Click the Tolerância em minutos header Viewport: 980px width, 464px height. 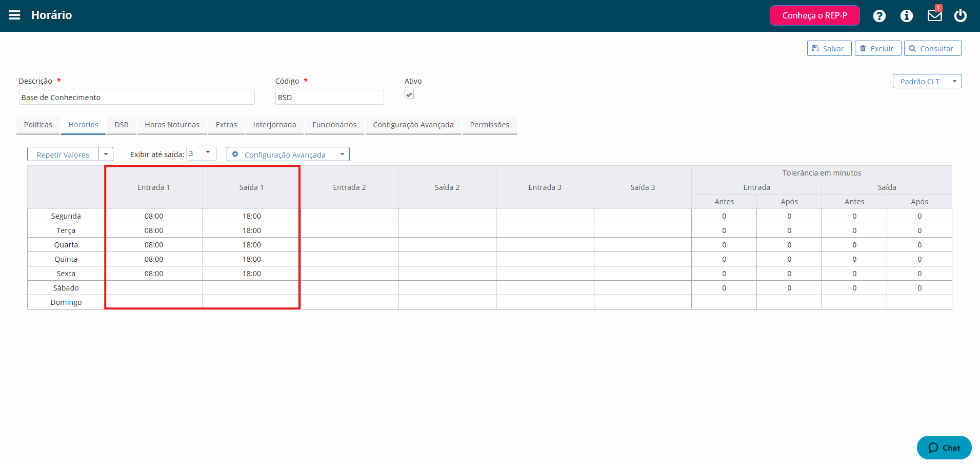[822, 173]
